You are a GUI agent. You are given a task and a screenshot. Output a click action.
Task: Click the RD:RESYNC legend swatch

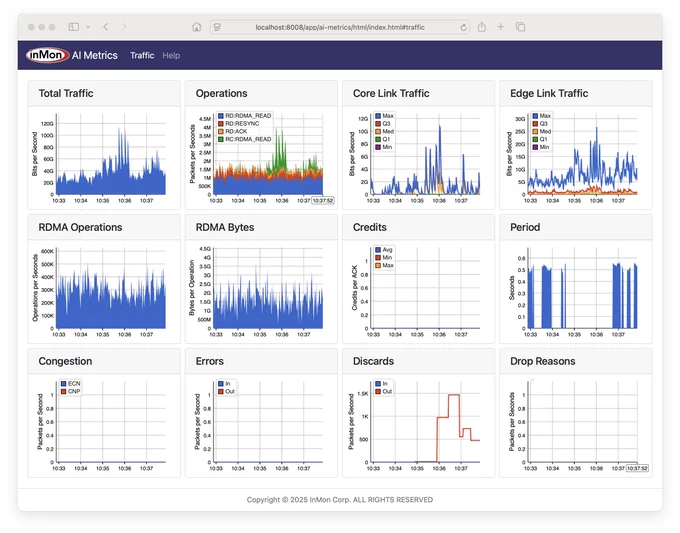click(x=221, y=124)
